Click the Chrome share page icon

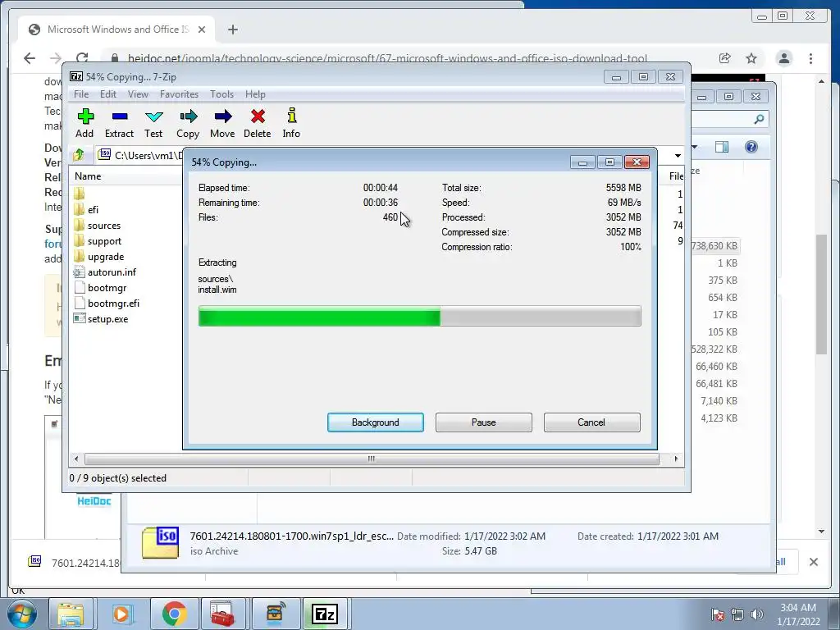725,58
